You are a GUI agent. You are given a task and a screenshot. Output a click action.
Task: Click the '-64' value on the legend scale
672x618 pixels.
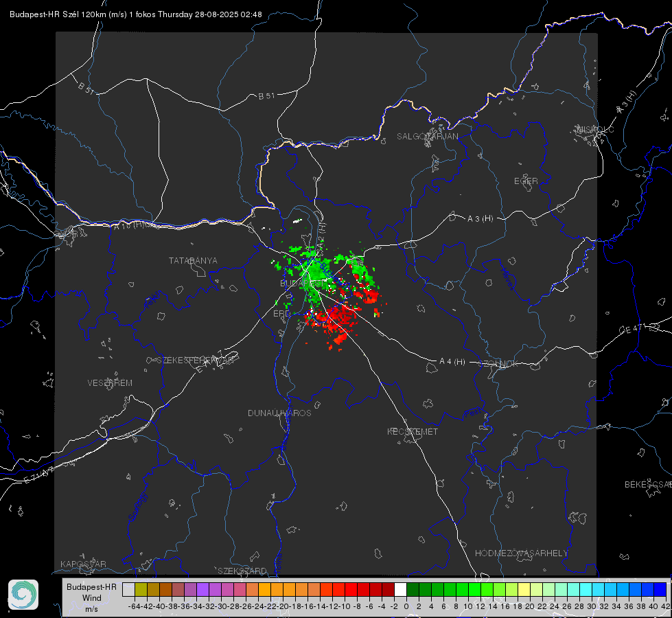pos(134,606)
